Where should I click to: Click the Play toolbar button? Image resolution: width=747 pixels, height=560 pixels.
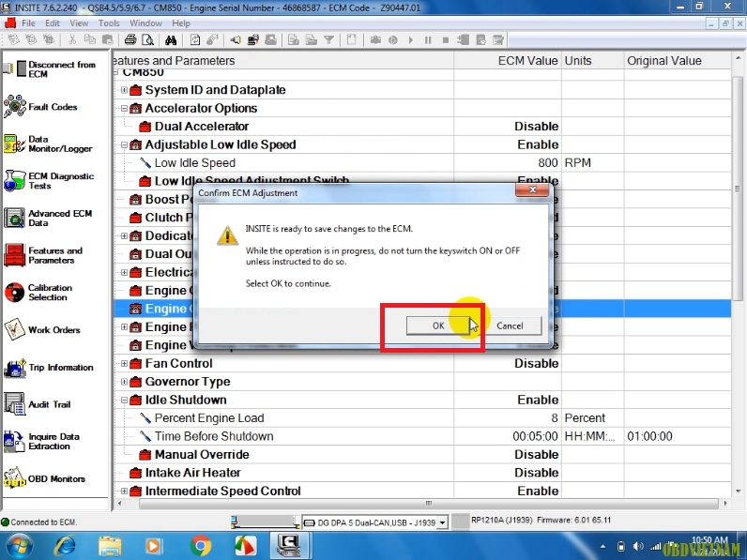point(411,40)
